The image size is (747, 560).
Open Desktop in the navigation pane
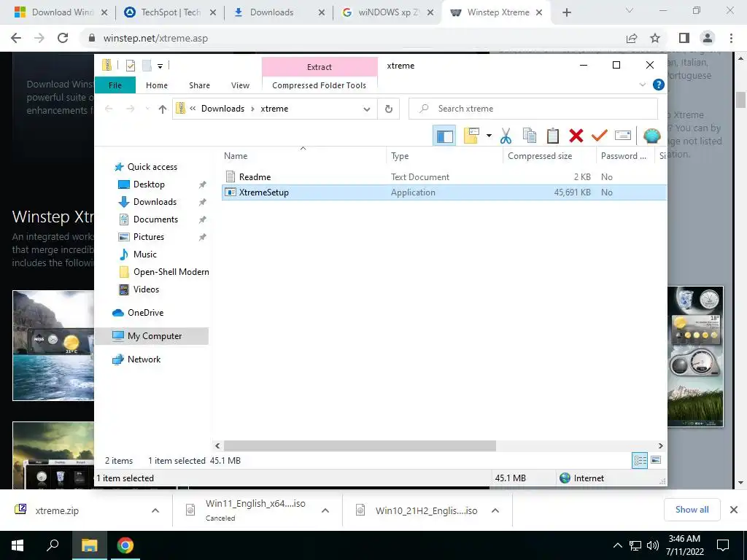point(149,184)
